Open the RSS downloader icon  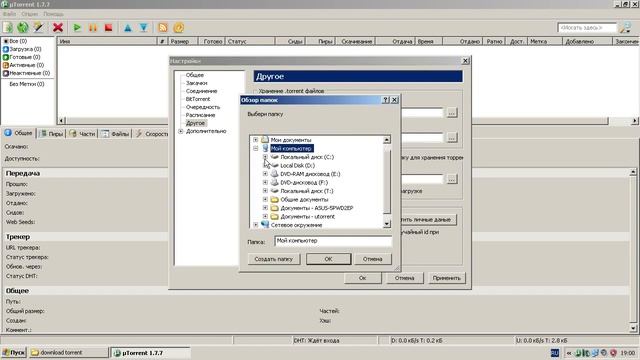pyautogui.click(x=163, y=27)
